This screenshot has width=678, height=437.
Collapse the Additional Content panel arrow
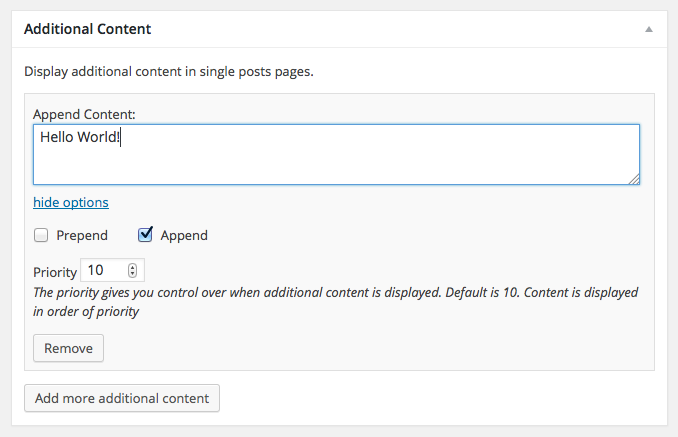click(x=649, y=30)
